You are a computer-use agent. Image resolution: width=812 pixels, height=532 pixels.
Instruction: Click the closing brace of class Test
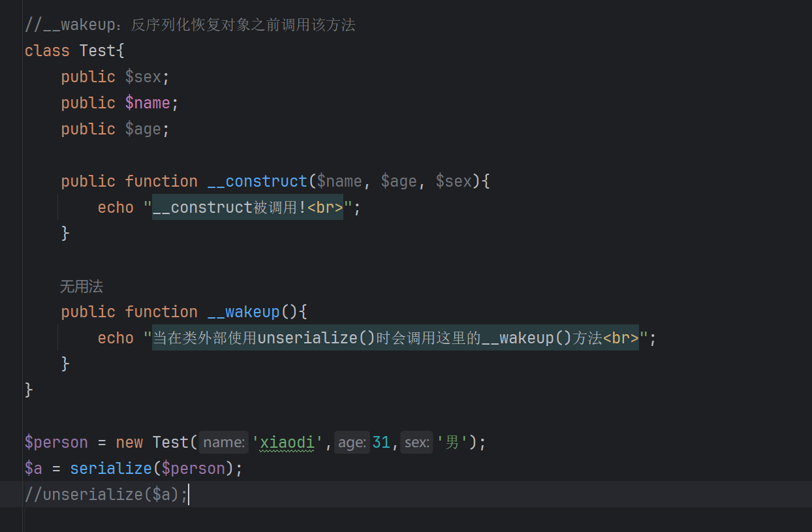coord(29,390)
